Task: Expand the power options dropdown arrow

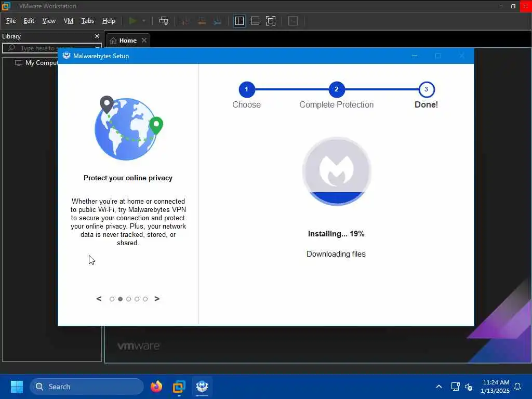Action: (144, 21)
